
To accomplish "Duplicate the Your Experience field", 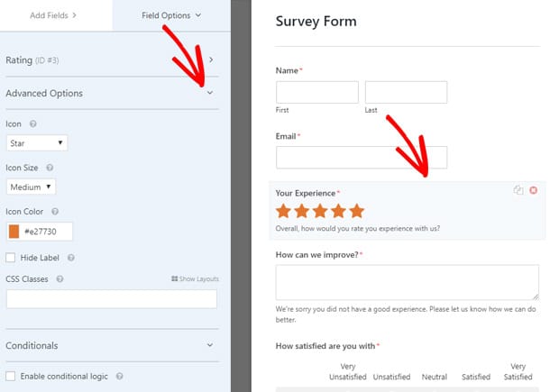I will tap(518, 190).
